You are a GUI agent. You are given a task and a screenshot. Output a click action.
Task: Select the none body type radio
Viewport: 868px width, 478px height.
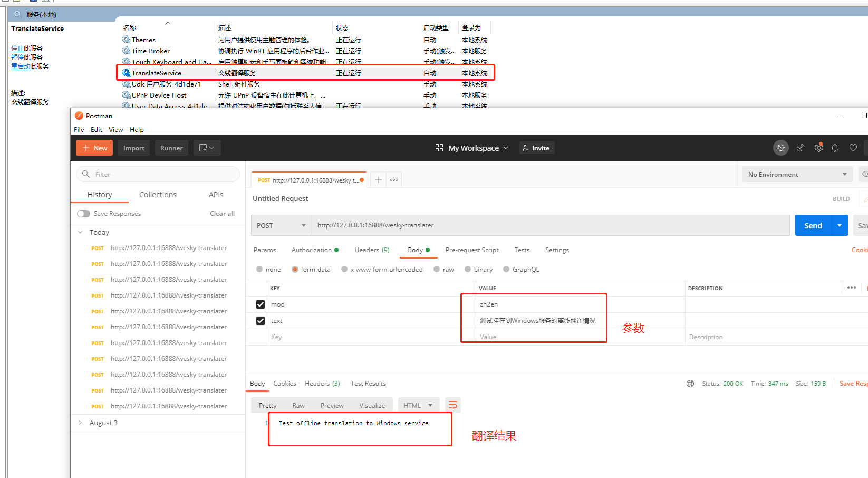coord(259,269)
